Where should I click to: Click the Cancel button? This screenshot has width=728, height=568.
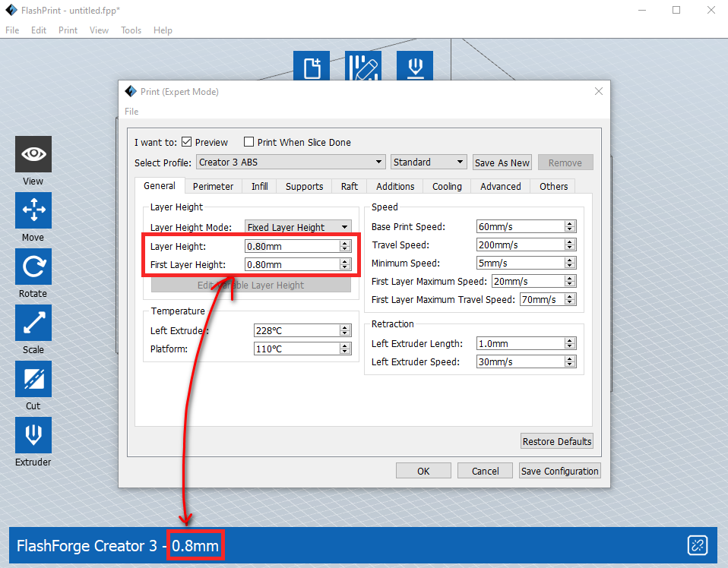click(485, 471)
